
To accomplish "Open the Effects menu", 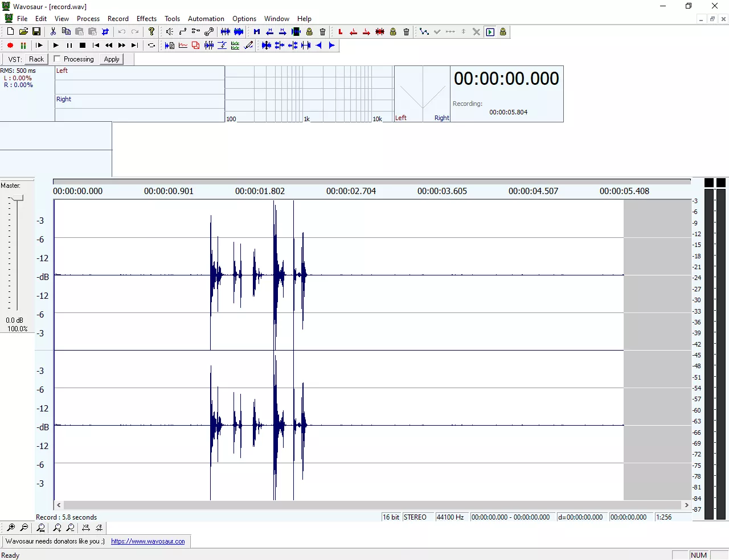I will pyautogui.click(x=146, y=19).
